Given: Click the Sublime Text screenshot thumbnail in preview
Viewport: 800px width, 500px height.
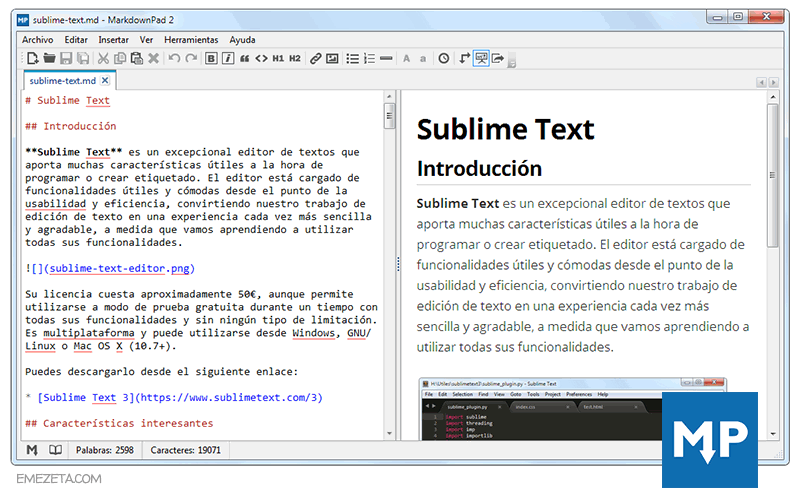Looking at the screenshot, I should (x=572, y=409).
